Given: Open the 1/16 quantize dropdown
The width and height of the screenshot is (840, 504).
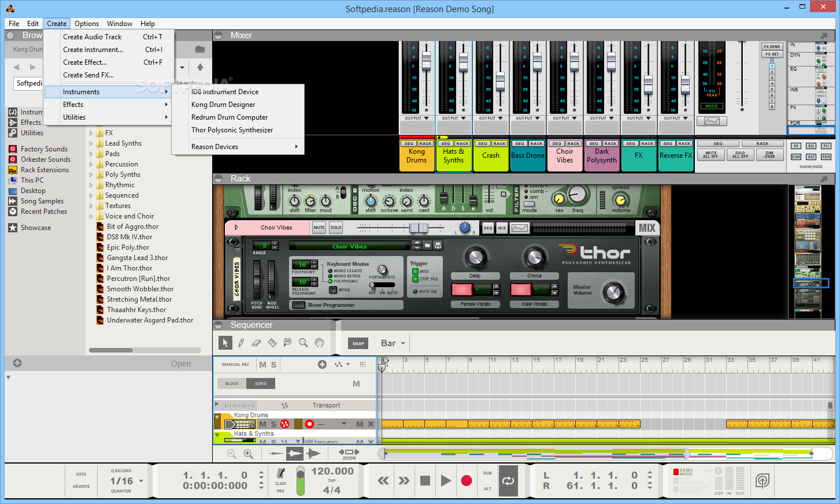Looking at the screenshot, I should point(127,481).
